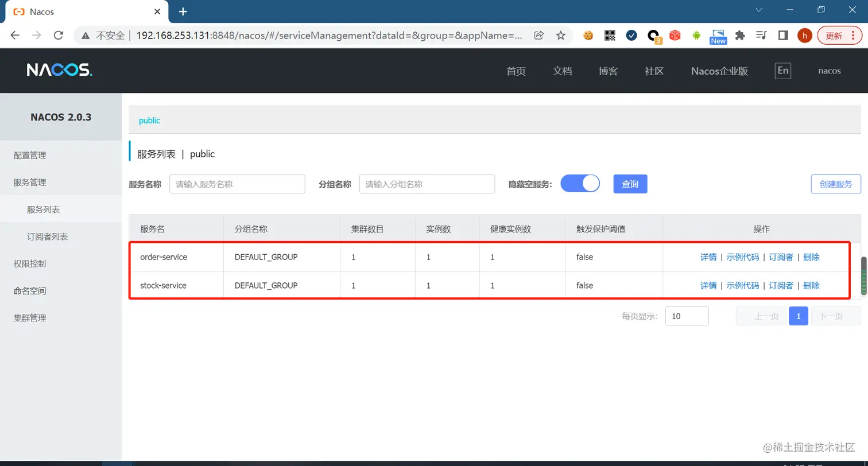
Task: Open 示例代码 for order-service
Action: click(742, 257)
